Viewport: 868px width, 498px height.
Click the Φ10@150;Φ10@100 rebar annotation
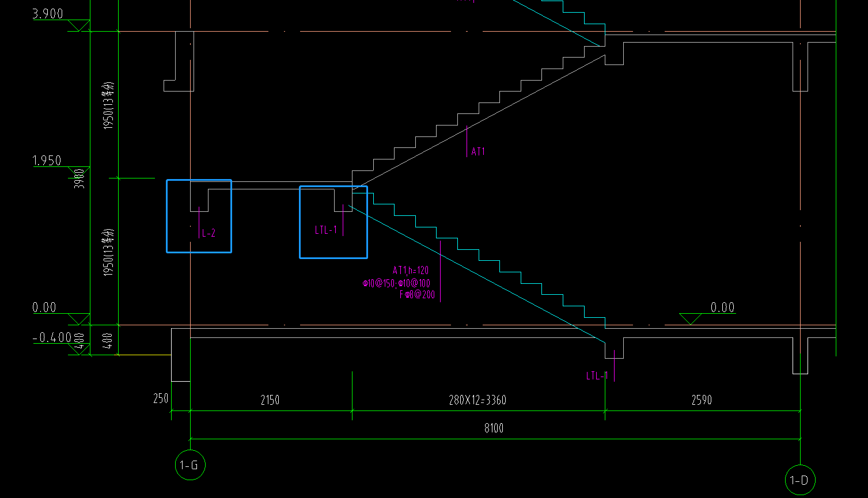[x=396, y=283]
